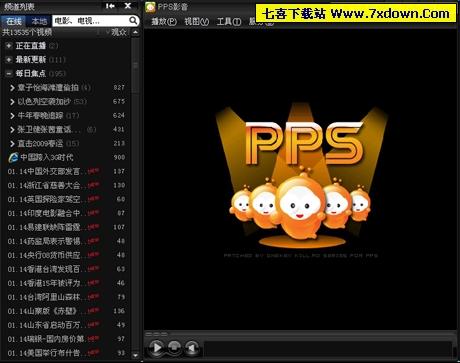Select video 01.14浙江省慈善大会
This screenshot has height=363, width=460.
66,185
